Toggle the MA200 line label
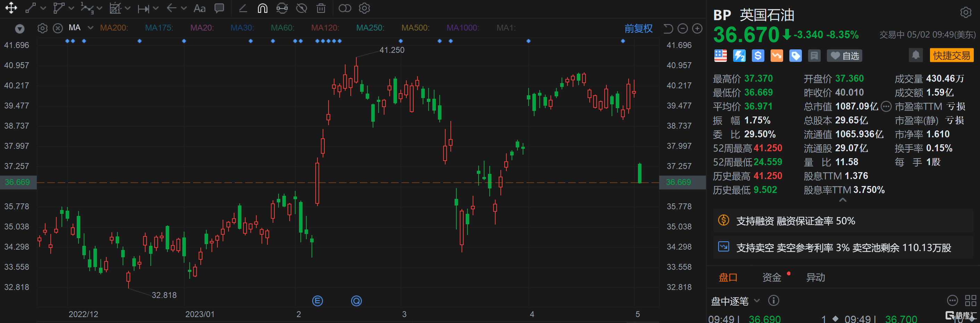 pos(114,28)
